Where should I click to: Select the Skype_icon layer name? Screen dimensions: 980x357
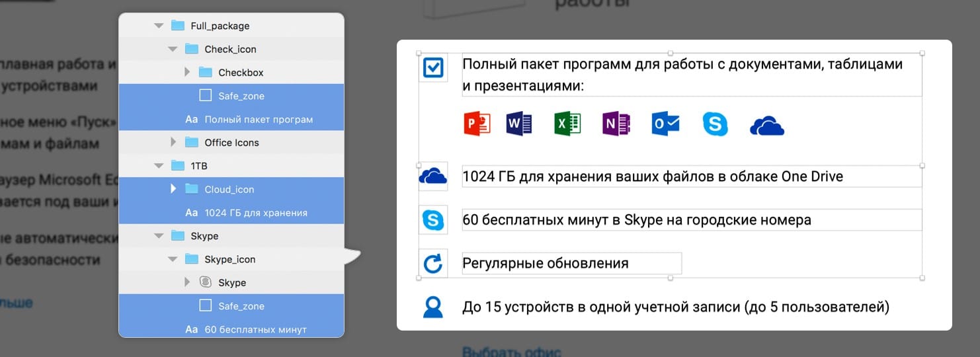[x=230, y=259]
